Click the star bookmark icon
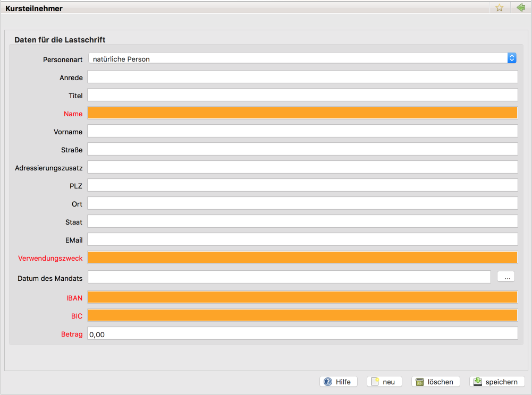The width and height of the screenshot is (532, 395). [499, 8]
